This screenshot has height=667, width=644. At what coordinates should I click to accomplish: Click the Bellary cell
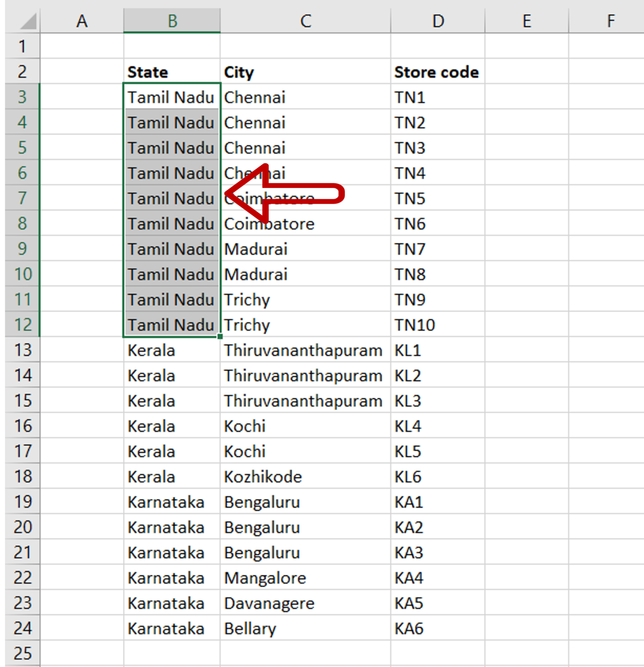point(305,628)
